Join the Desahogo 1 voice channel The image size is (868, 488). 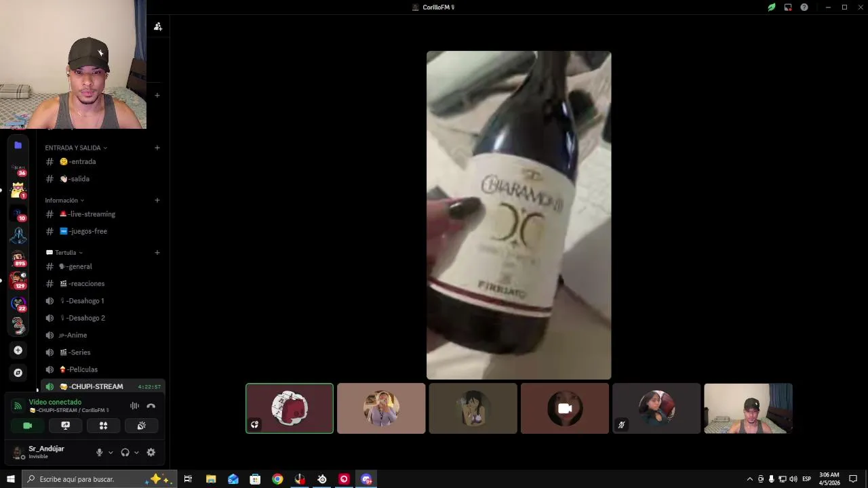[102, 301]
